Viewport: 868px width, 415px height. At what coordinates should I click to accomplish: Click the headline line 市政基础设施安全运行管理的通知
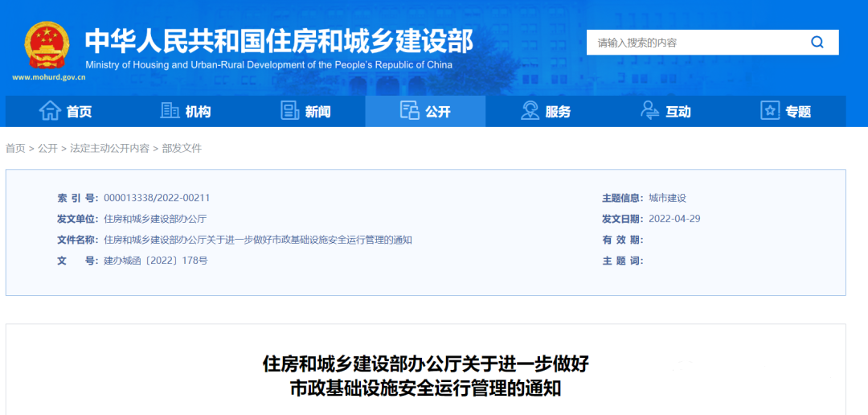point(426,388)
